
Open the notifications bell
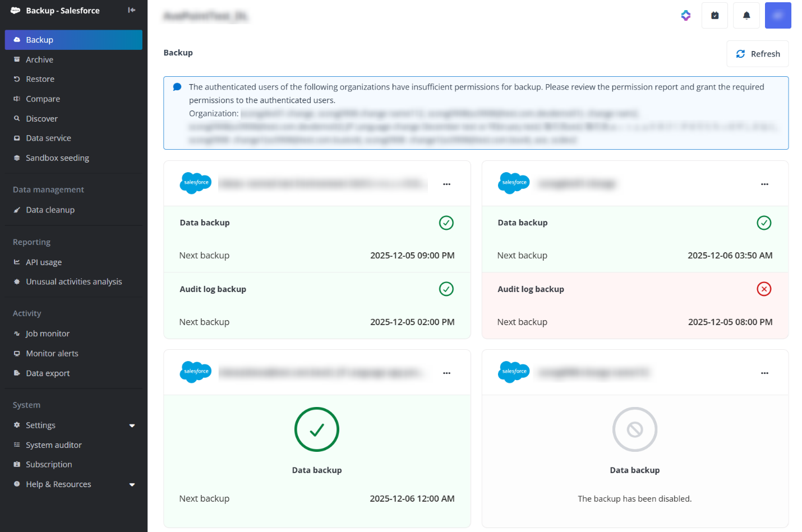tap(746, 15)
